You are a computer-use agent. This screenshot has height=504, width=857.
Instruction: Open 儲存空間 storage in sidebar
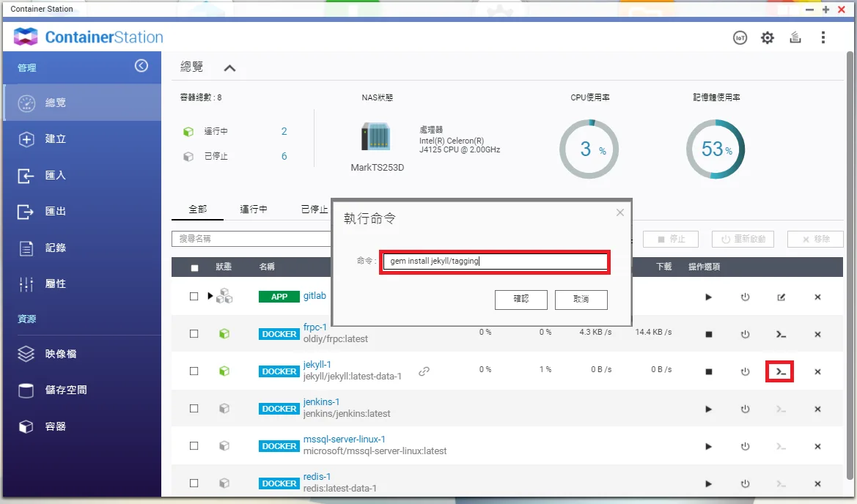click(82, 390)
